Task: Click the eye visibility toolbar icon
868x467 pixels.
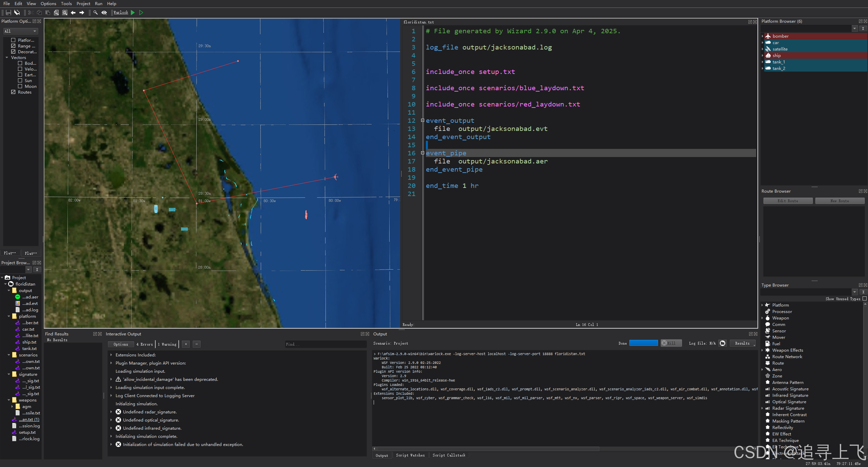Action: (x=104, y=13)
